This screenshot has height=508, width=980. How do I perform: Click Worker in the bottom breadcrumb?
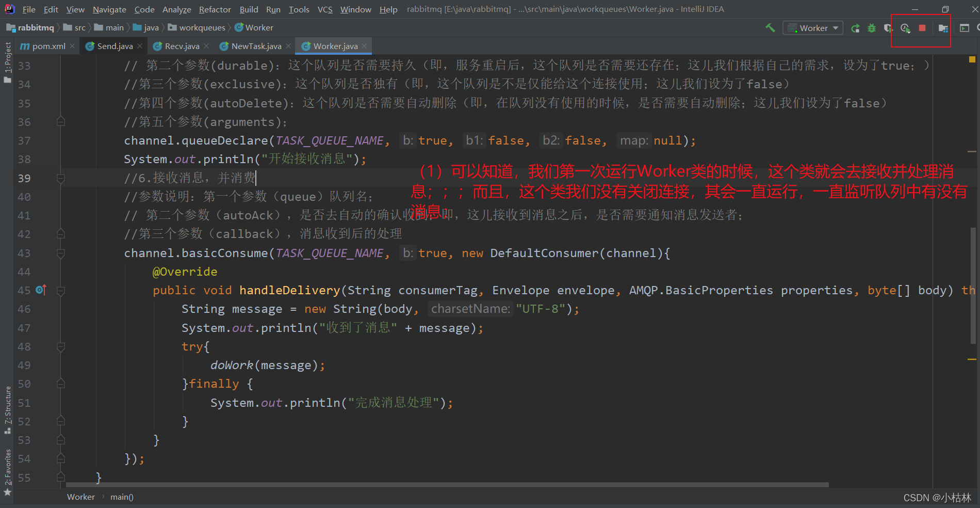[x=81, y=497]
